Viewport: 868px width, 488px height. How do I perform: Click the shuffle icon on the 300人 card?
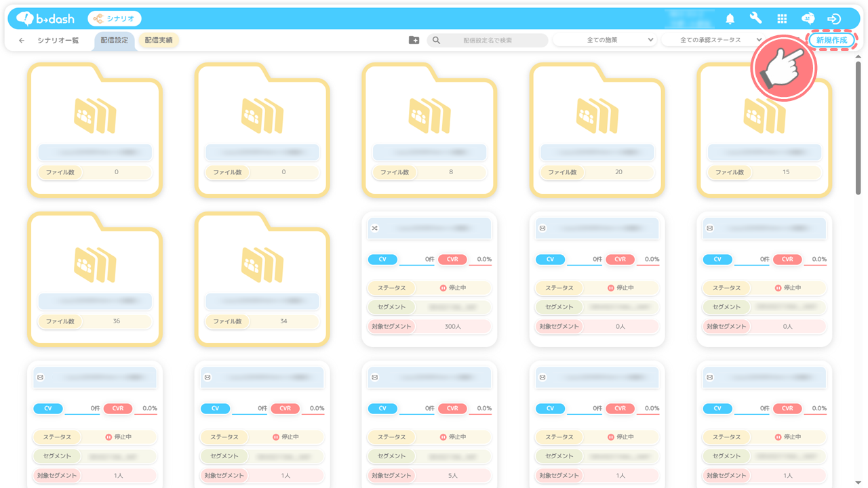pos(374,228)
